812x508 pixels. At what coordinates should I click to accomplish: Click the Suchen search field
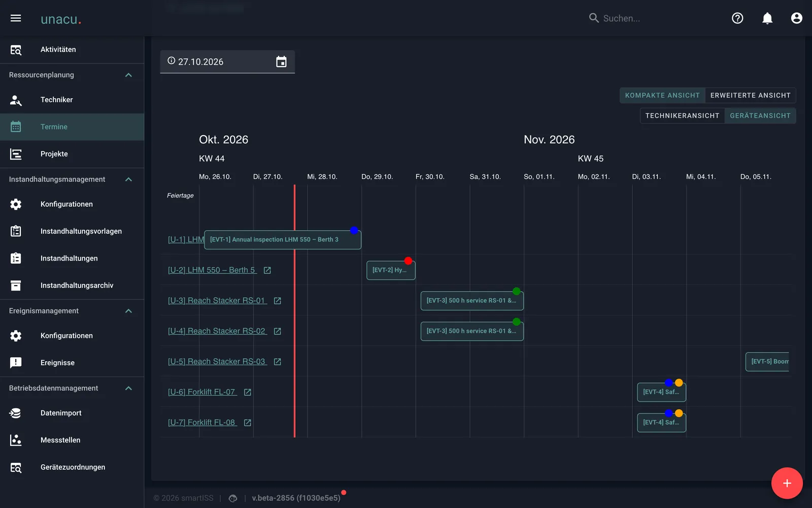tap(655, 18)
